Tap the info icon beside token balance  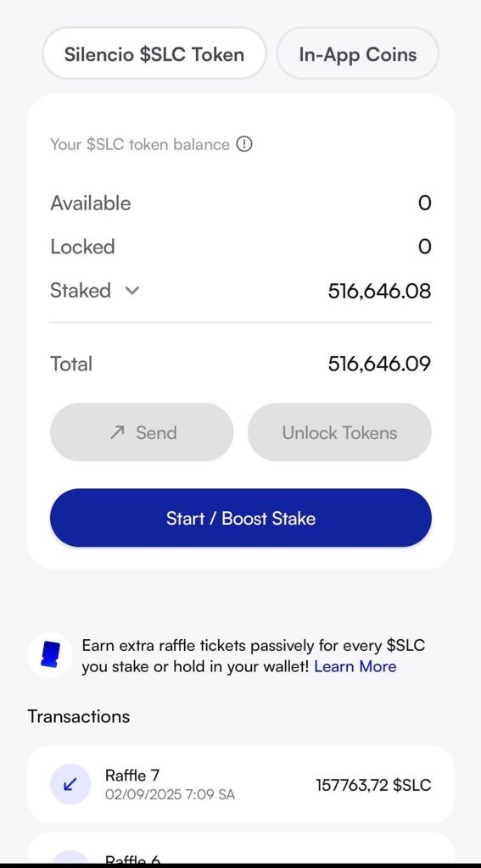(243, 144)
